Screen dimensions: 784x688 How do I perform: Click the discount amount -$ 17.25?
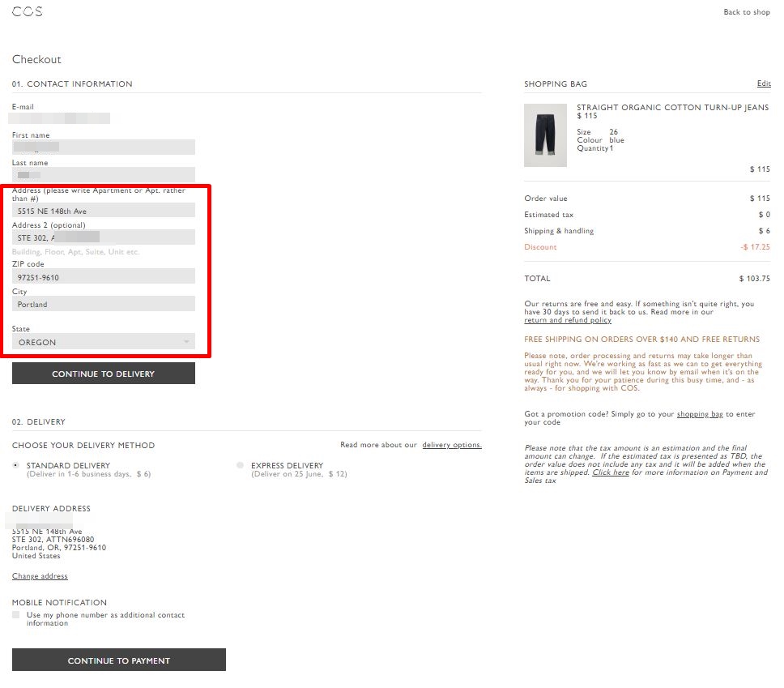tap(756, 247)
